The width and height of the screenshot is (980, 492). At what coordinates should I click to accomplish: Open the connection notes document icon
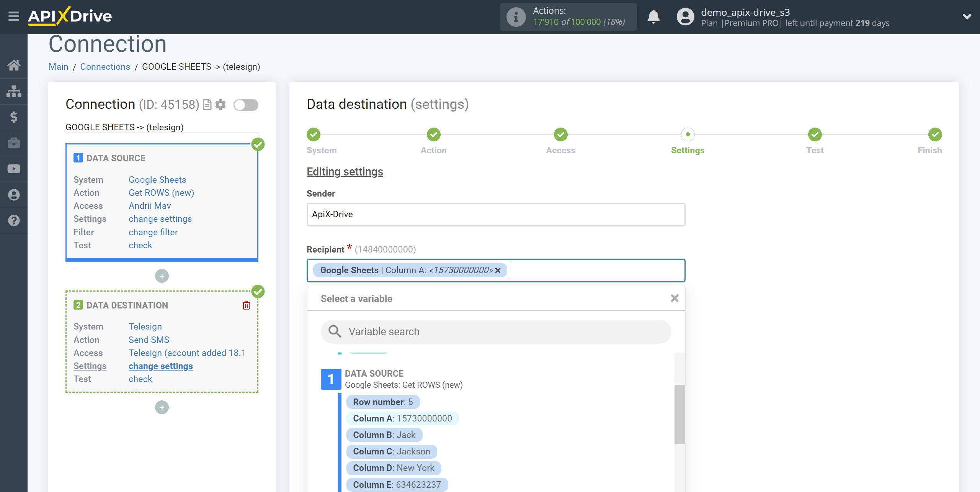pyautogui.click(x=207, y=105)
